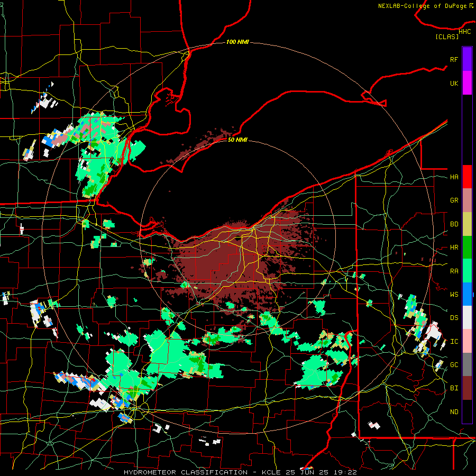Image resolution: width=476 pixels, height=476 pixels.
Task: Select the GR pink legend swatch
Action: coord(467,200)
